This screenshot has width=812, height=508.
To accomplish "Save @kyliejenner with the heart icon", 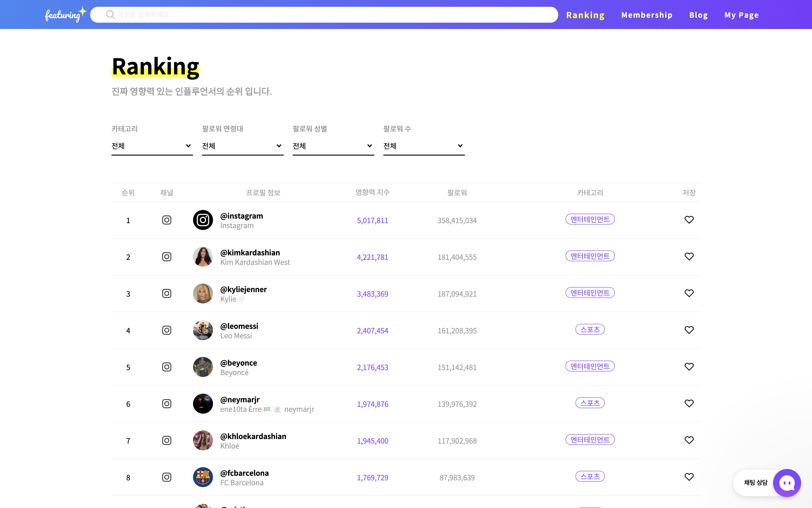I will point(689,293).
